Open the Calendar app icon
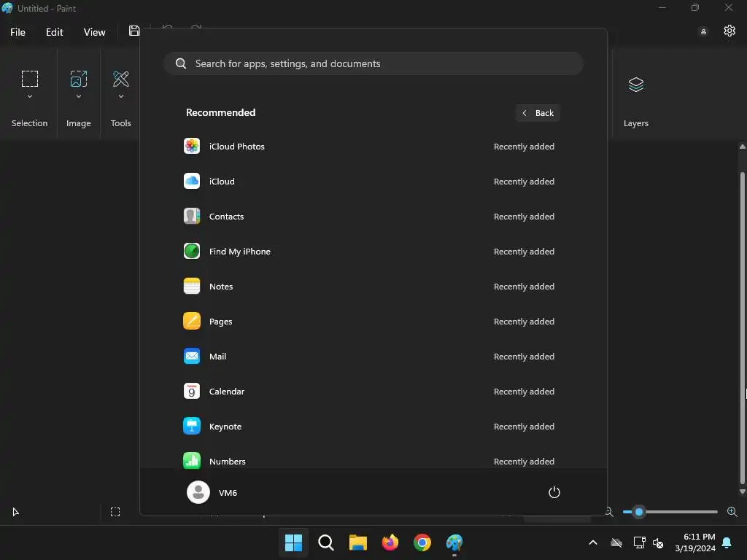 tap(192, 391)
